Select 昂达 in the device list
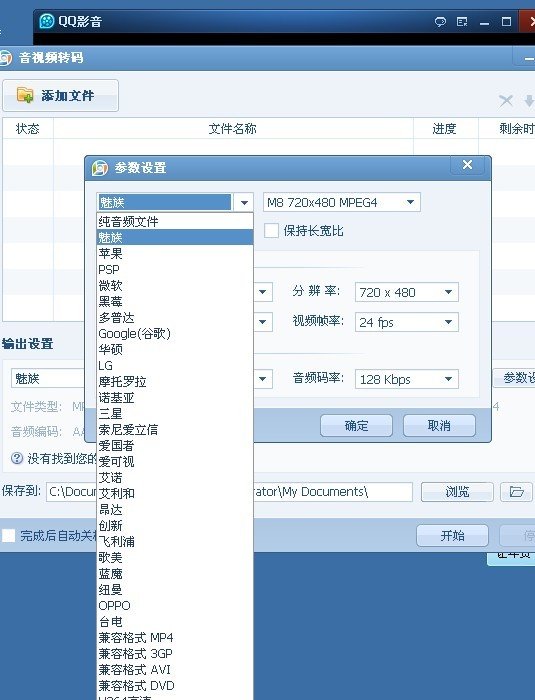Screen dimensions: 535x700 point(175,510)
